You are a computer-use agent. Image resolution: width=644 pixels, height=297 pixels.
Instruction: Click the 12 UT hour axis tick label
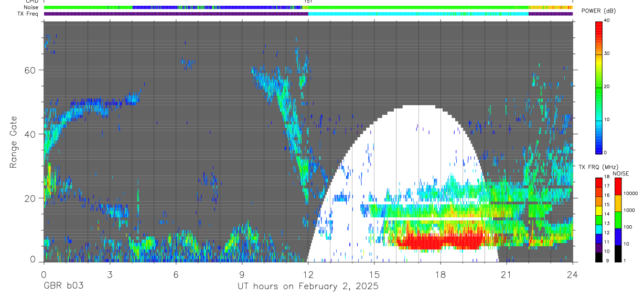coord(308,274)
